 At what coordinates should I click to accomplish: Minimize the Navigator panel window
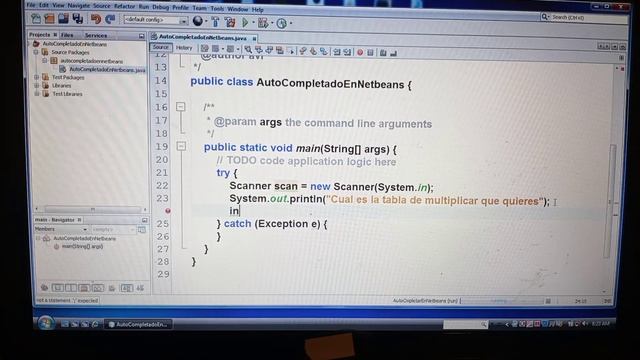(144, 220)
